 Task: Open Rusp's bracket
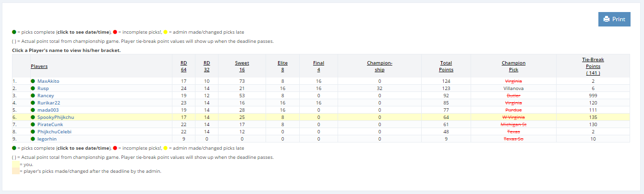43,89
